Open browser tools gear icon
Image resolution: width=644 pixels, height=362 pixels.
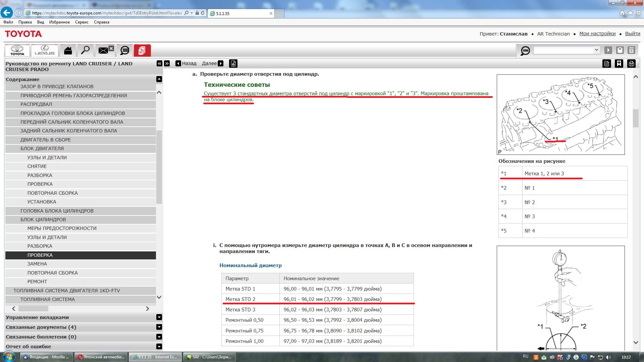(x=638, y=13)
